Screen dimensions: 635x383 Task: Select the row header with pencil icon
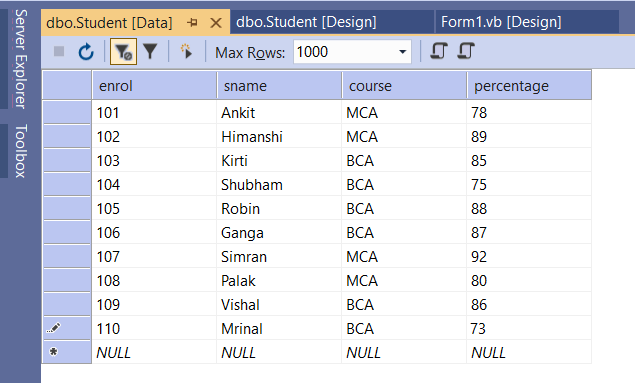coord(67,328)
